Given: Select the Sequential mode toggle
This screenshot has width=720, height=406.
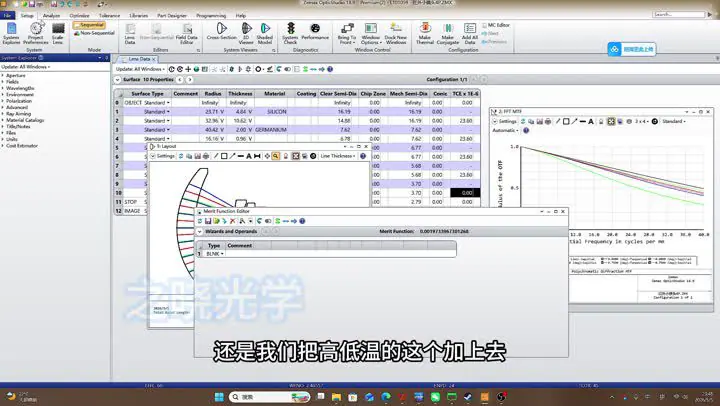Looking at the screenshot, I should [90, 25].
